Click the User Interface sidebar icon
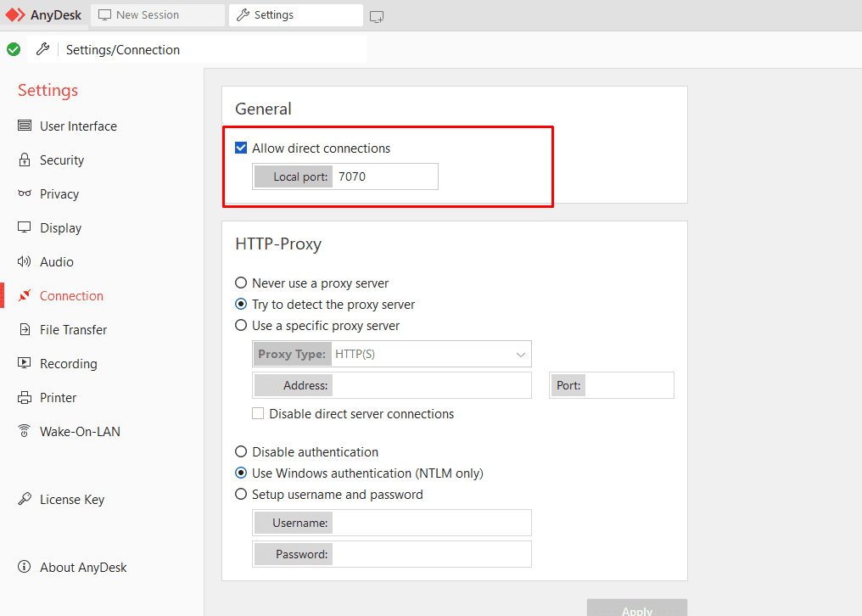862x616 pixels. pyautogui.click(x=25, y=126)
